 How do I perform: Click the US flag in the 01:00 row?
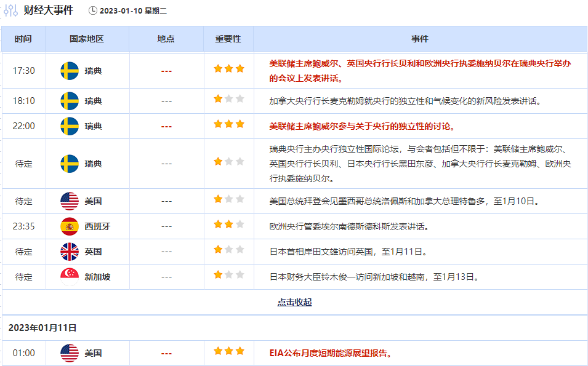[70, 353]
